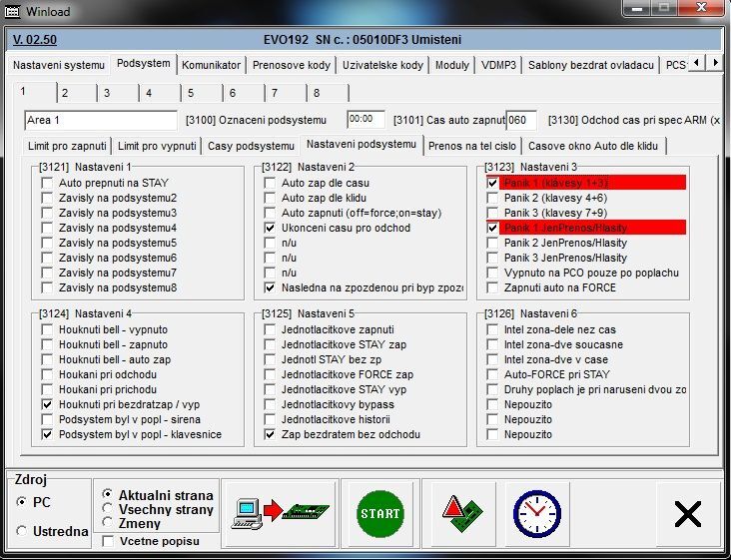Image resolution: width=731 pixels, height=560 pixels.
Task: Open the clock time settings icon
Action: point(535,513)
